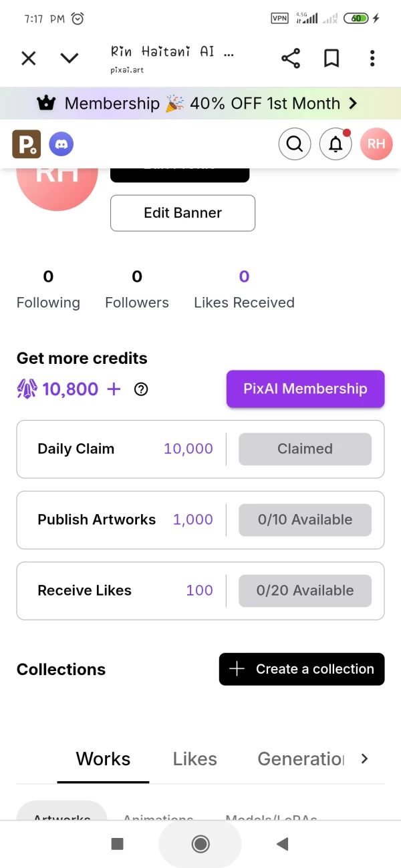The width and height of the screenshot is (401, 868).
Task: Tap the search magnifier icon
Action: 295,144
